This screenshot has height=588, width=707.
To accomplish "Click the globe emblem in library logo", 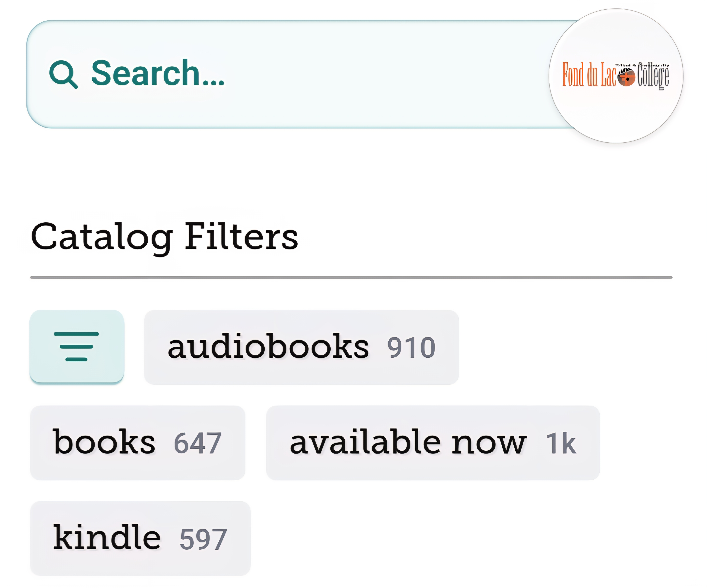I will click(626, 77).
